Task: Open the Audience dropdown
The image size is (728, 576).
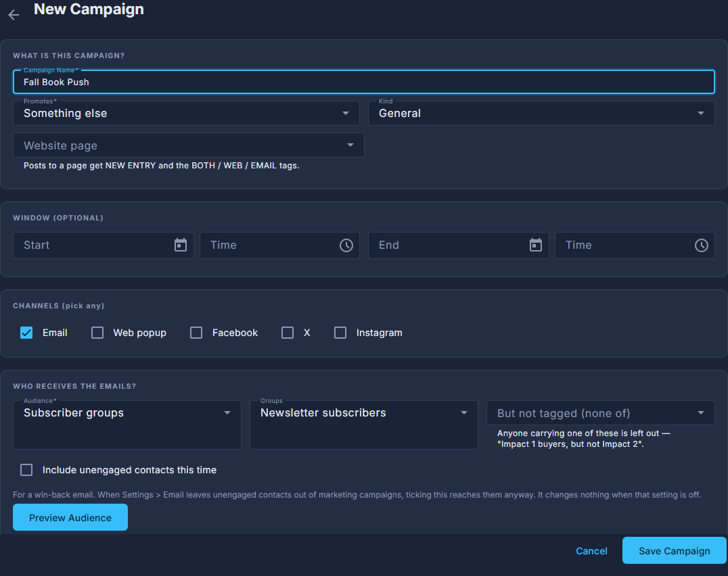Action: coord(127,425)
